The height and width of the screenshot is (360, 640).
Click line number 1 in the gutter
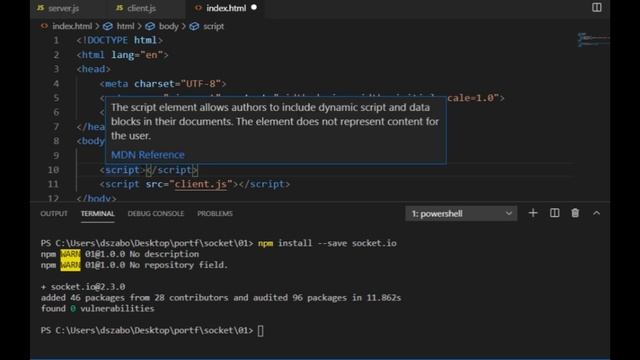point(56,40)
